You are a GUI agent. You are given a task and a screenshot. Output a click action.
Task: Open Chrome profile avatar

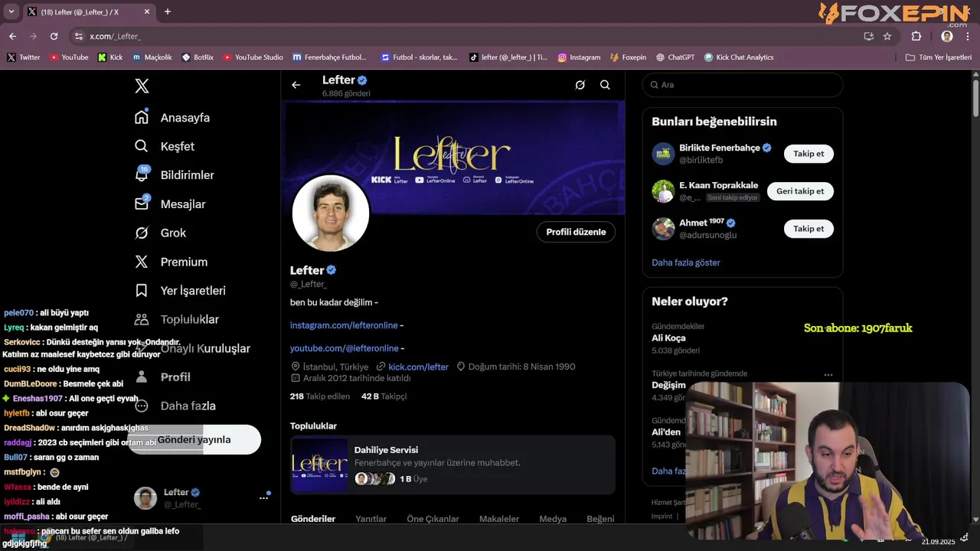[x=947, y=36]
